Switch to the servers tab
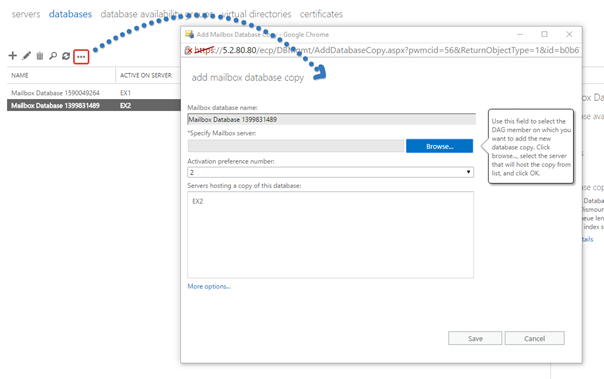This screenshot has height=379, width=604. [26, 14]
